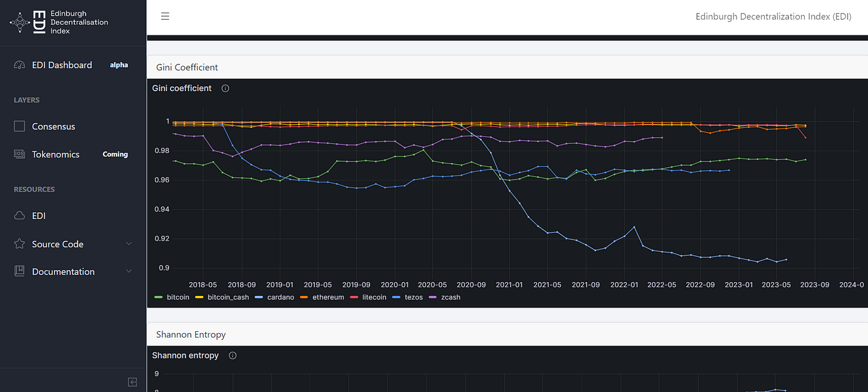The image size is (868, 392).
Task: Click the Consensus layer square icon
Action: (x=19, y=127)
